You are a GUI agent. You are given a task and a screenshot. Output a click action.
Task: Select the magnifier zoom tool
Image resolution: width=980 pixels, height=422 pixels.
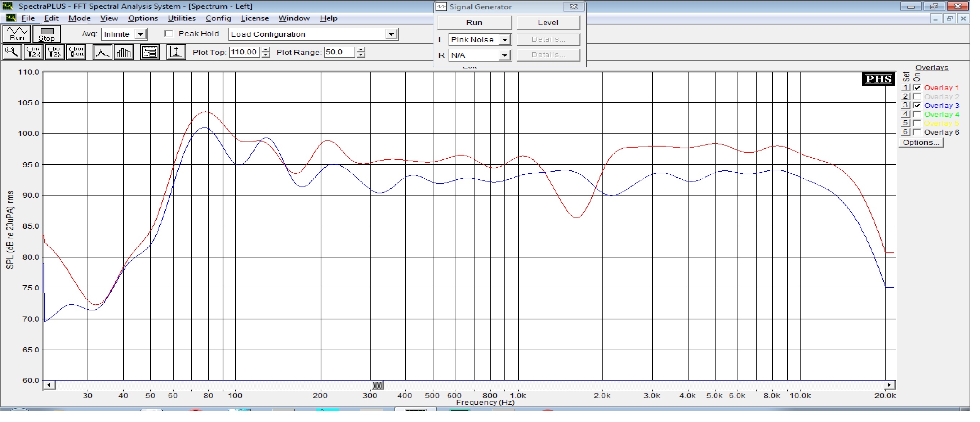coord(12,52)
